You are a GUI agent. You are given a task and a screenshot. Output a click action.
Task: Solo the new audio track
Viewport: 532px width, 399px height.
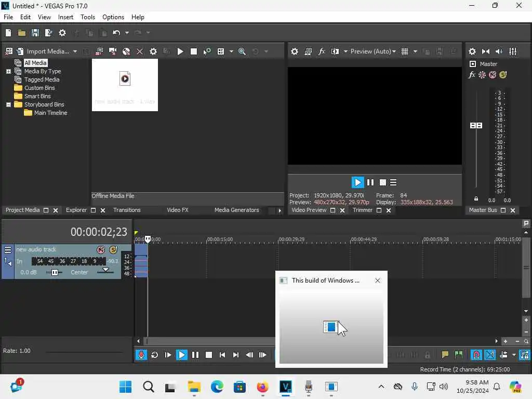click(x=113, y=250)
